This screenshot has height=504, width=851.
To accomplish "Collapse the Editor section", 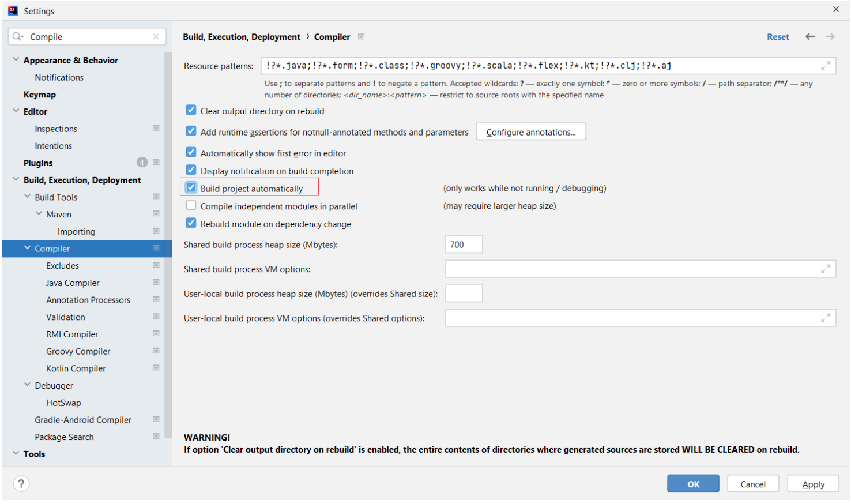I will [16, 111].
